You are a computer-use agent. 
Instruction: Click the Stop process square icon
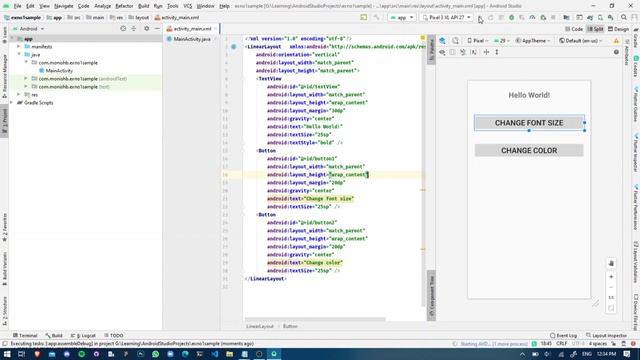click(553, 18)
